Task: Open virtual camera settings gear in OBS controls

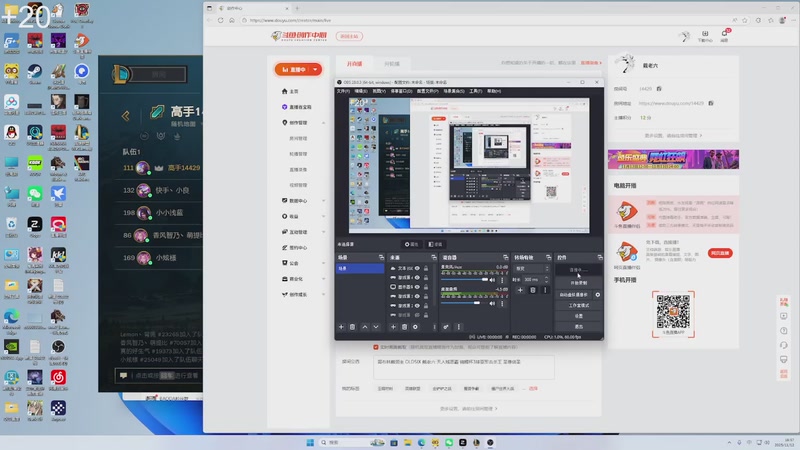Action: (597, 294)
